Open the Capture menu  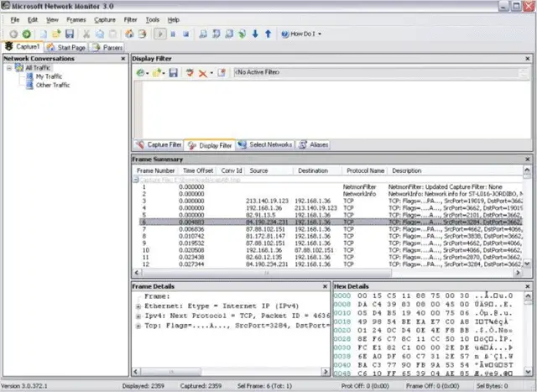click(x=105, y=20)
